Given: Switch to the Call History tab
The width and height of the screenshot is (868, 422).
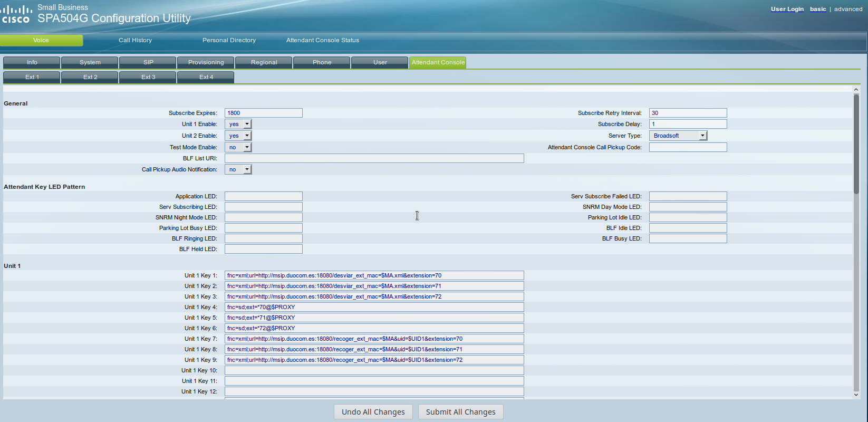Looking at the screenshot, I should pyautogui.click(x=135, y=40).
